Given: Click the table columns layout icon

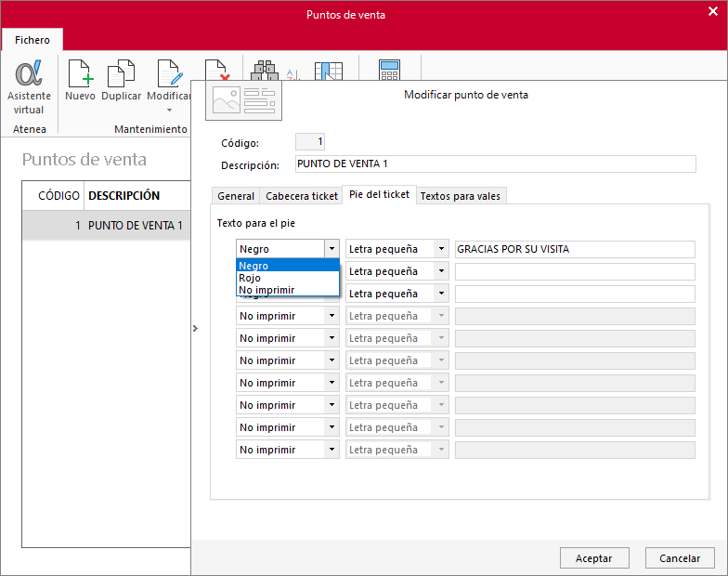Looking at the screenshot, I should point(329,71).
